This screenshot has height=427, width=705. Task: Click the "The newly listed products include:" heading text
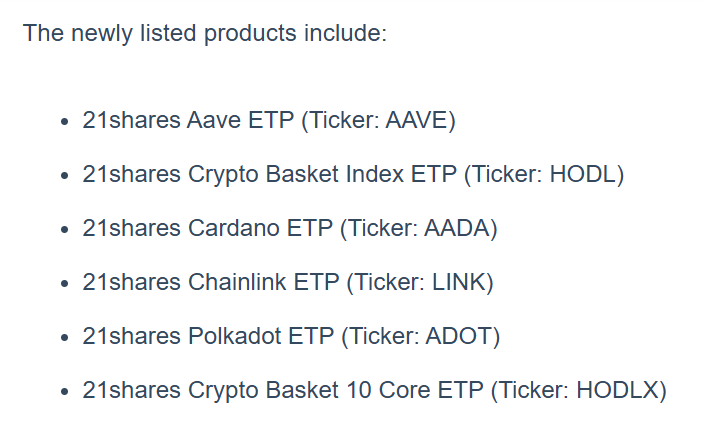click(x=204, y=33)
